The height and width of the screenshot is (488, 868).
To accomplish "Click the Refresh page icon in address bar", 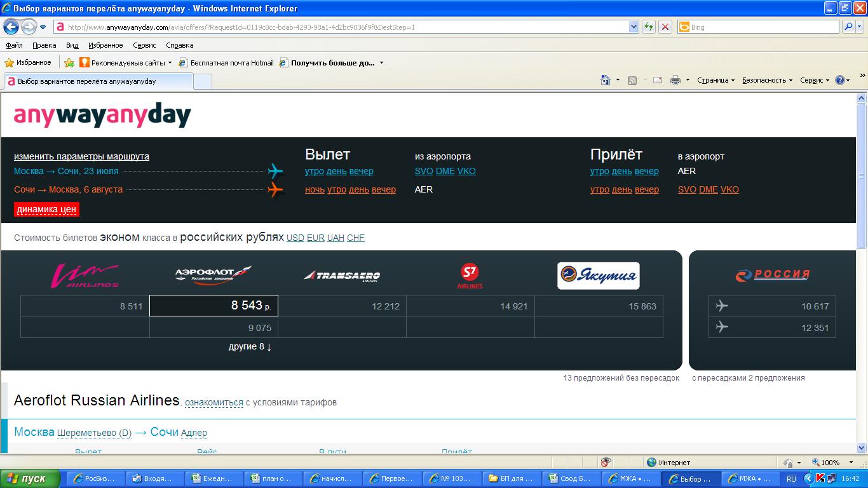I will point(648,27).
